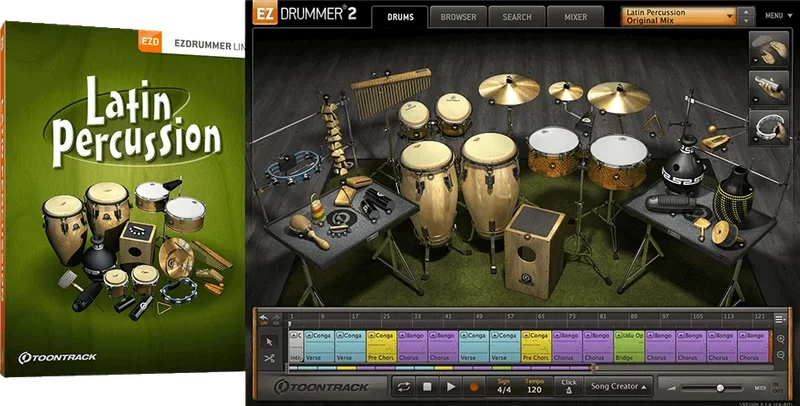Hit the right timbale drum
This screenshot has width=800, height=406.
point(618,161)
